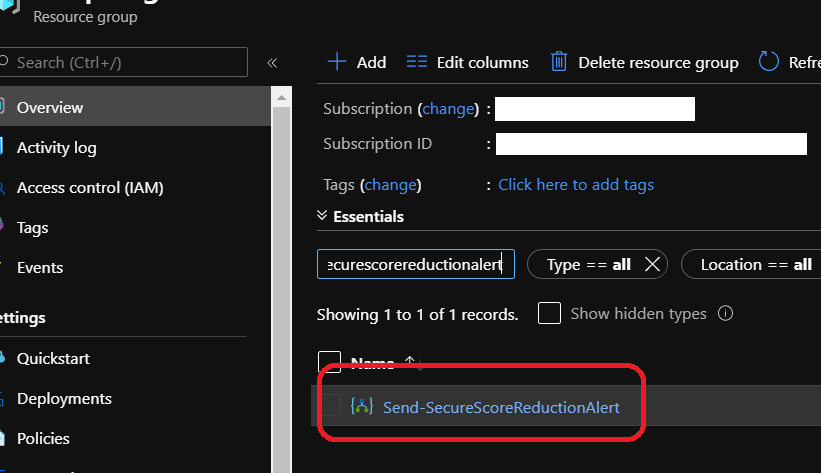The image size is (821, 473).
Task: Collapse the Essentials section
Action: pos(322,216)
